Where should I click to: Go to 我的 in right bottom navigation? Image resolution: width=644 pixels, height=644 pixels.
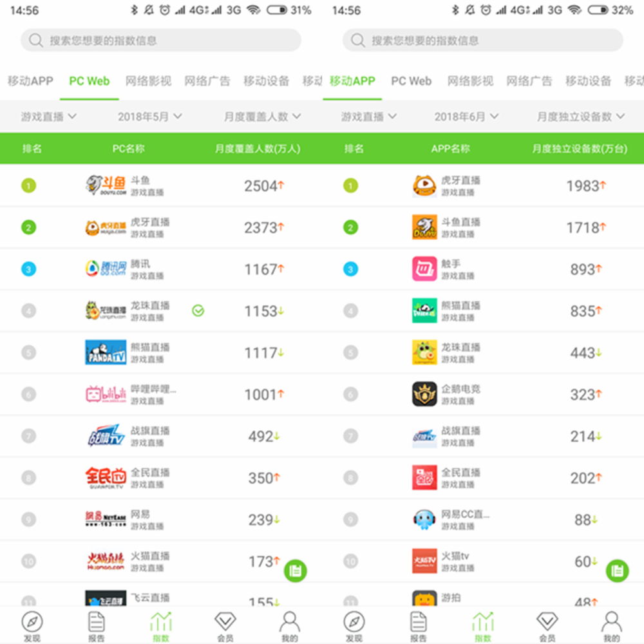[x=612, y=627]
